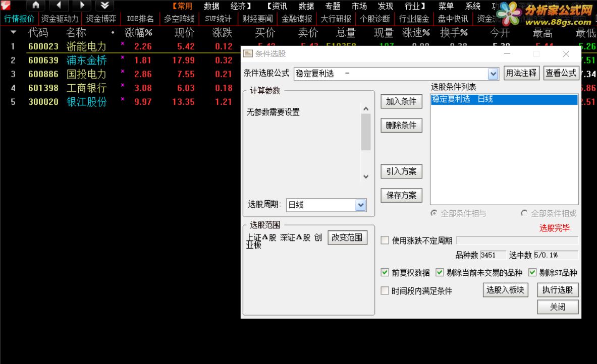Select 稳定复利选 日线 condition in list

(x=504, y=99)
